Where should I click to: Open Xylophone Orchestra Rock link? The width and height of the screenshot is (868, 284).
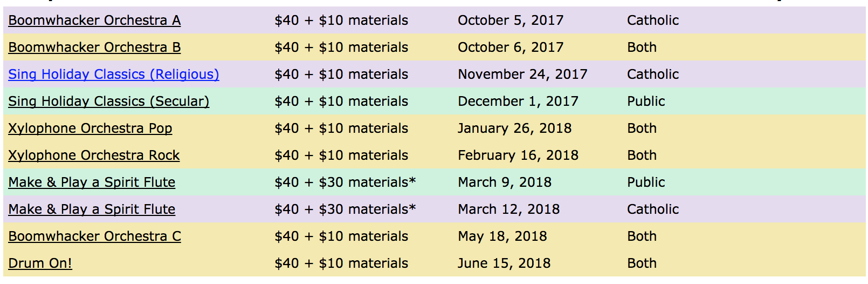(x=94, y=155)
